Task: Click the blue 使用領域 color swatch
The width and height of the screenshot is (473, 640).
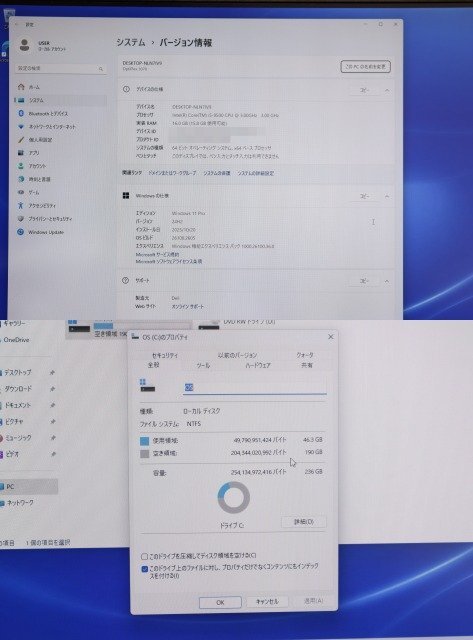Action: click(144, 441)
